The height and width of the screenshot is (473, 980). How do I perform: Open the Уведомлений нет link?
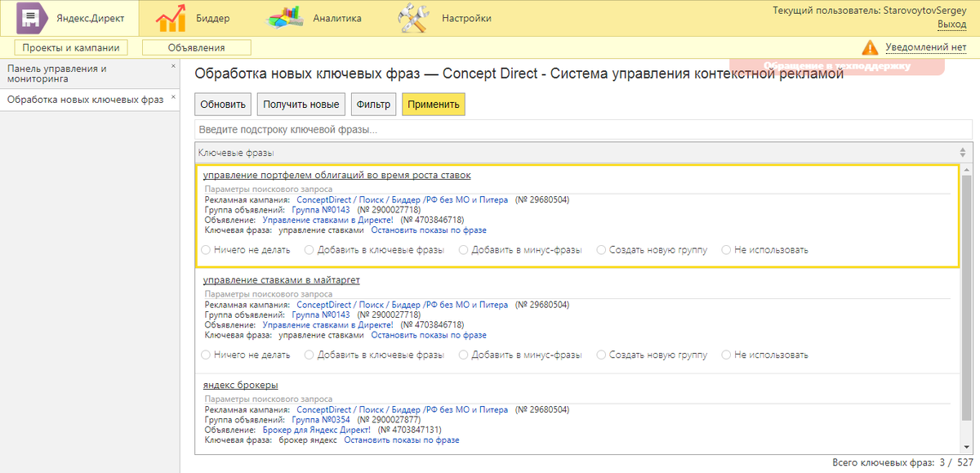tap(925, 47)
